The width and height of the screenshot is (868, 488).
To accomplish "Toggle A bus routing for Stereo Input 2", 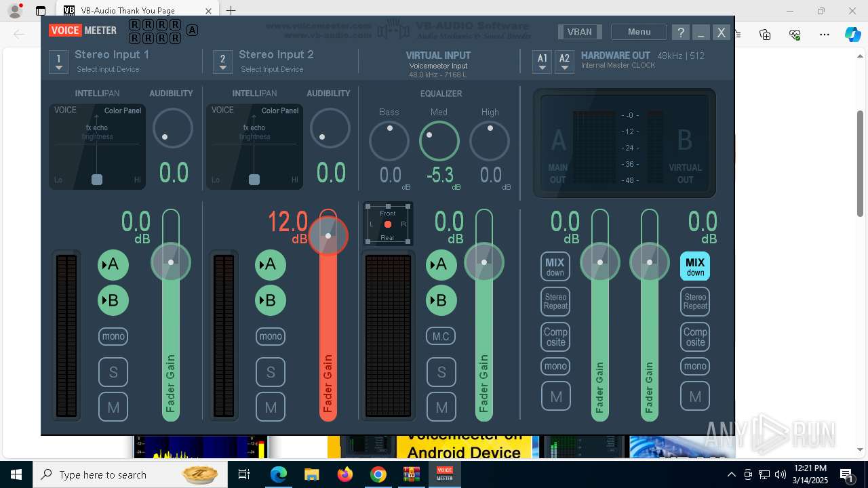I will 271,265.
